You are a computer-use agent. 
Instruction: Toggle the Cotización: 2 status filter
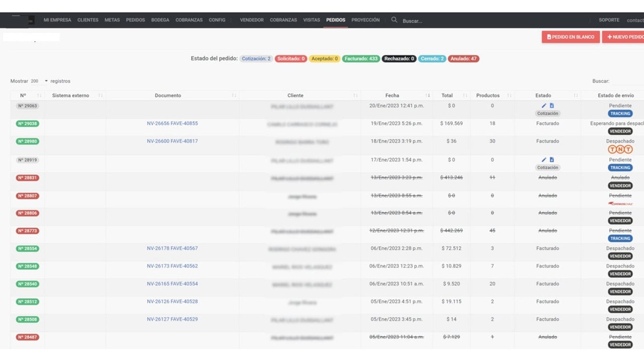click(x=256, y=59)
